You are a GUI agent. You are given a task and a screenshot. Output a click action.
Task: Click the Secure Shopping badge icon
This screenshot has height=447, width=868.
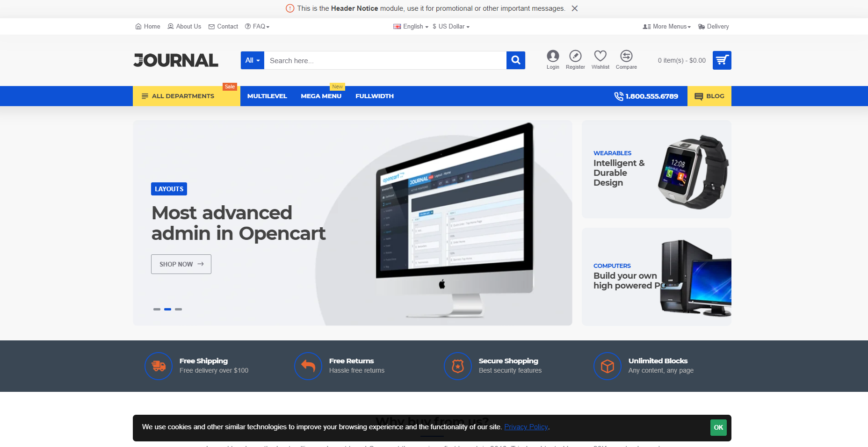(x=458, y=366)
